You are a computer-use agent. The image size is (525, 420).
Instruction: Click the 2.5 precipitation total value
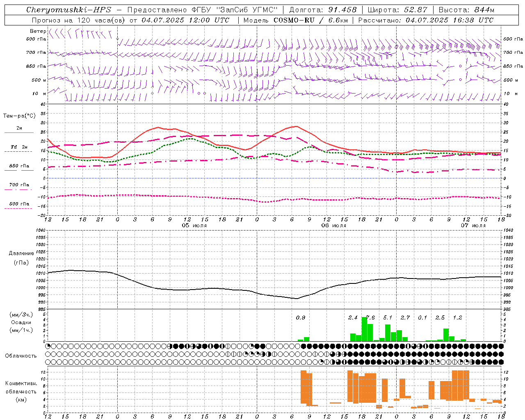pyautogui.click(x=440, y=318)
